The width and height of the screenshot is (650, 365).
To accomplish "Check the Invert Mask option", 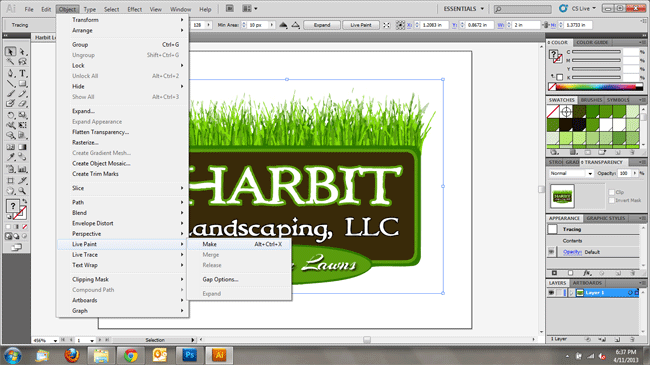I will pyautogui.click(x=611, y=200).
